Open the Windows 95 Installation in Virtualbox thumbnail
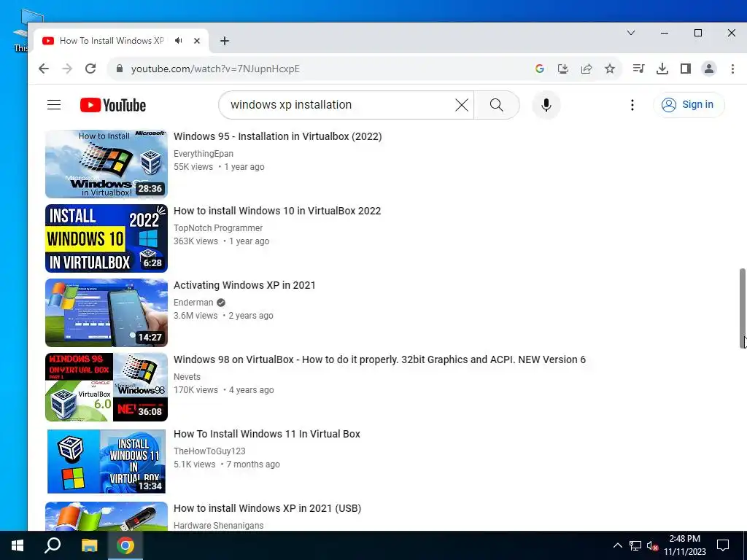The image size is (747, 560). coord(107,164)
